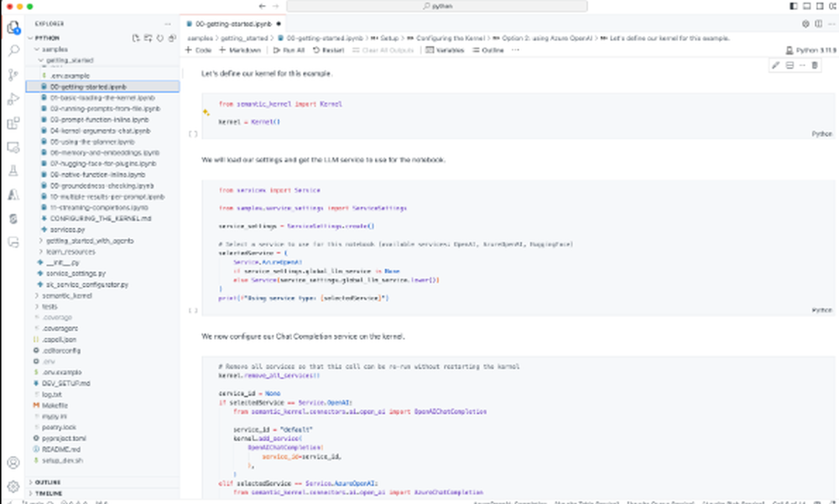
Task: Open the Search view in activity bar
Action: click(x=13, y=51)
